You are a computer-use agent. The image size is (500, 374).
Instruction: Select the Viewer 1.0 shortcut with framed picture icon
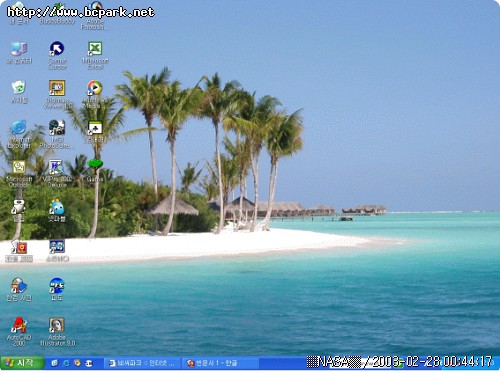pos(57,94)
